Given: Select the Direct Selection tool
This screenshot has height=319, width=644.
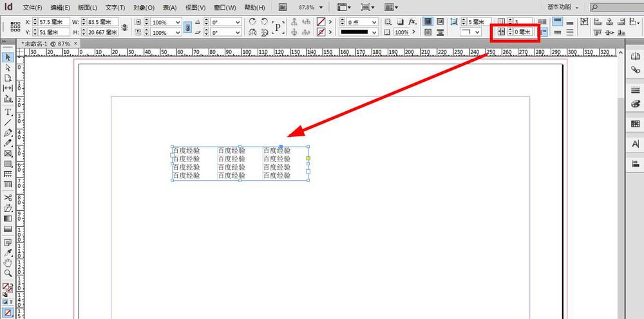Looking at the screenshot, I should pyautogui.click(x=8, y=68).
